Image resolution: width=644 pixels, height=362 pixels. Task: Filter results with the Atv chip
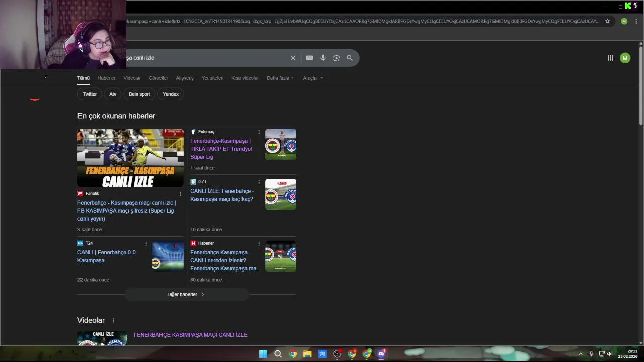coord(113,94)
